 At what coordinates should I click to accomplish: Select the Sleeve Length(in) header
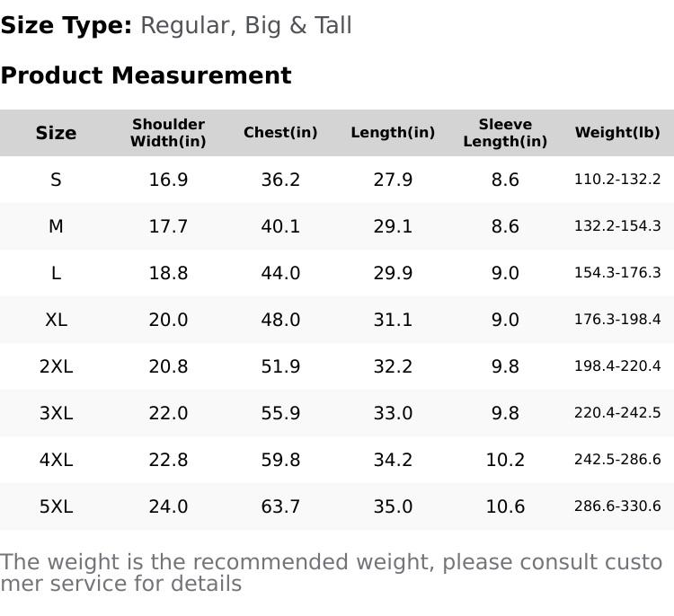tap(505, 133)
